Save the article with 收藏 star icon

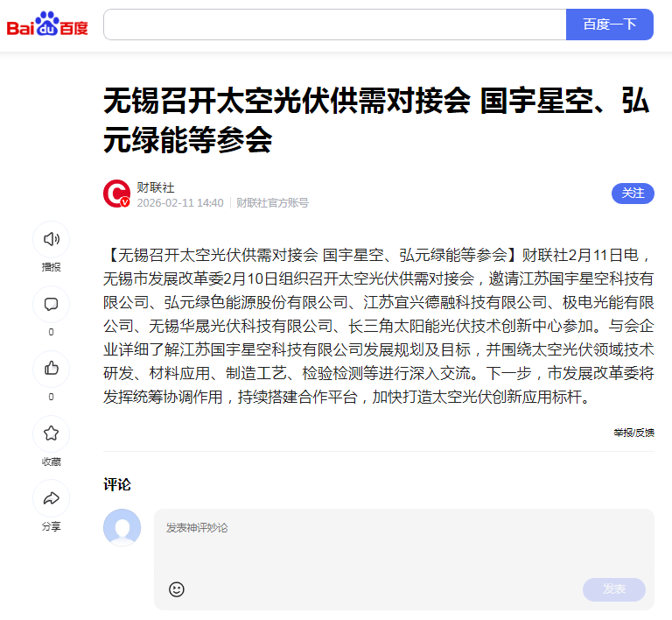point(51,433)
